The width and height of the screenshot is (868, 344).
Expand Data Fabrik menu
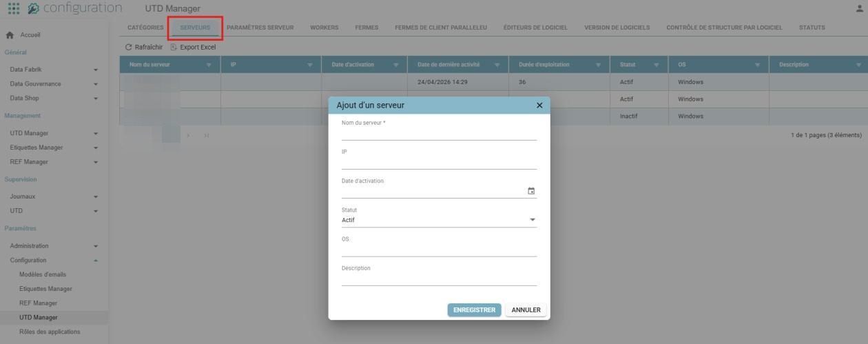click(96, 70)
